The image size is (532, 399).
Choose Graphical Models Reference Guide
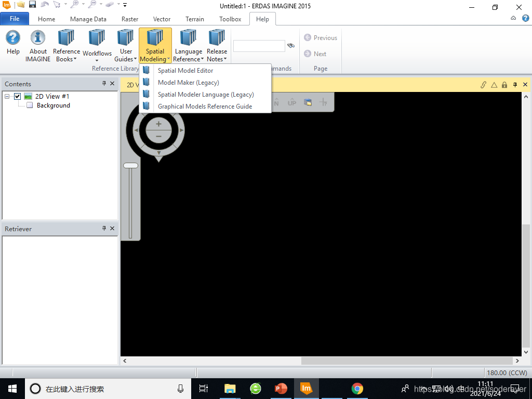pyautogui.click(x=205, y=106)
